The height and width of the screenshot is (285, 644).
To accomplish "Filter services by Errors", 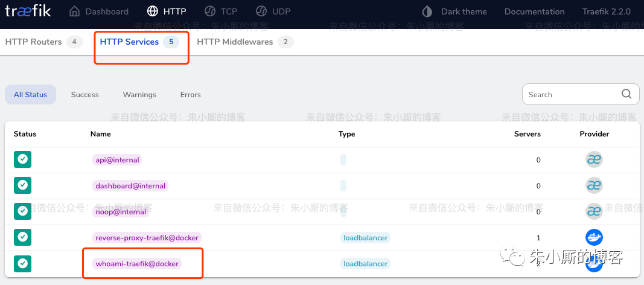I will tap(191, 94).
